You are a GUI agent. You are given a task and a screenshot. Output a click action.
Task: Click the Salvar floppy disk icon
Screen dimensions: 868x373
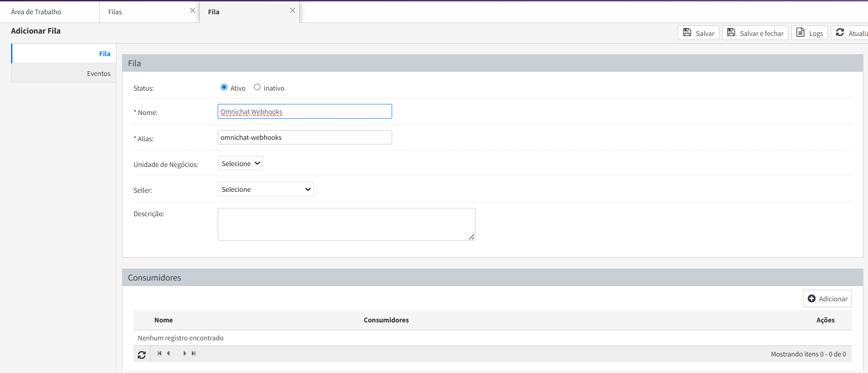[x=687, y=33]
